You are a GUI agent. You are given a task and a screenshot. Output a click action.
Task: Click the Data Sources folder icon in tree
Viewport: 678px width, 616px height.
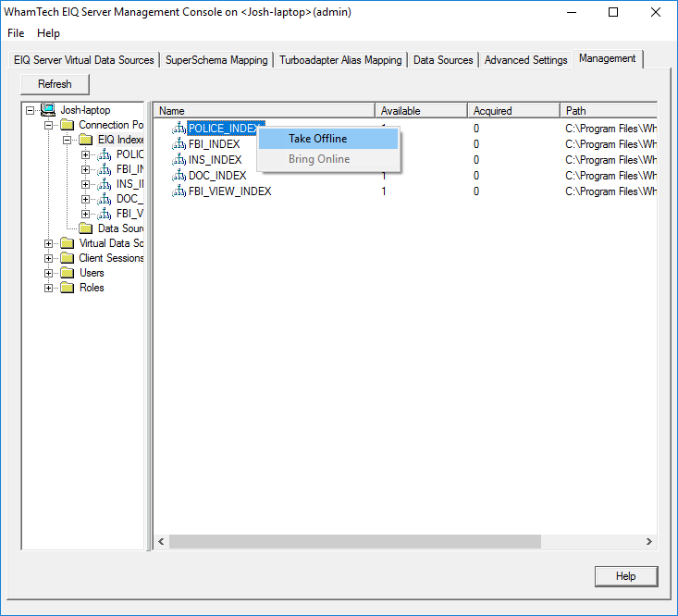pos(86,228)
